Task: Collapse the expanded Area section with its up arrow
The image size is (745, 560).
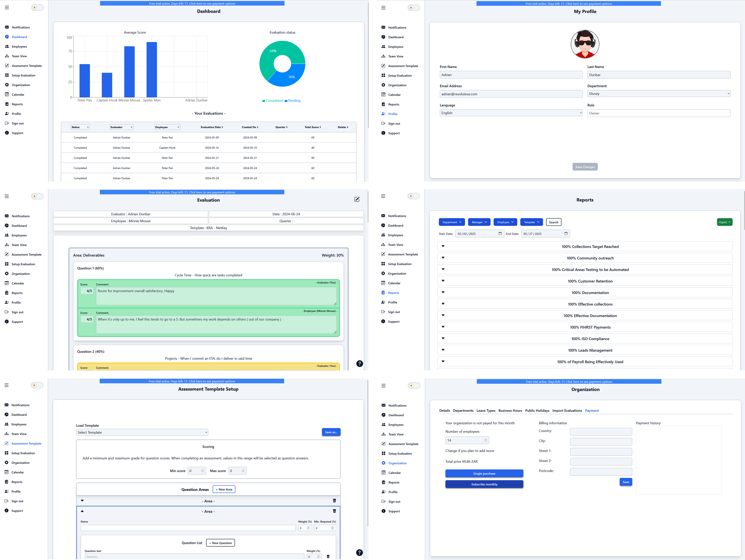Action: (x=82, y=511)
